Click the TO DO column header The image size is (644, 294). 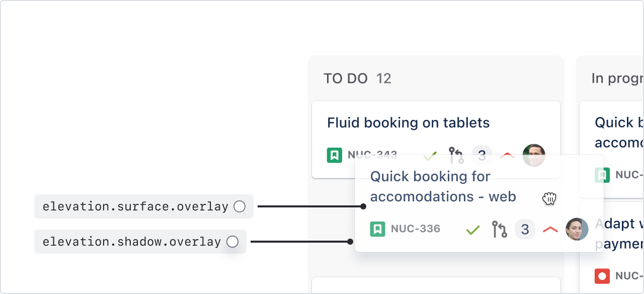(x=346, y=79)
